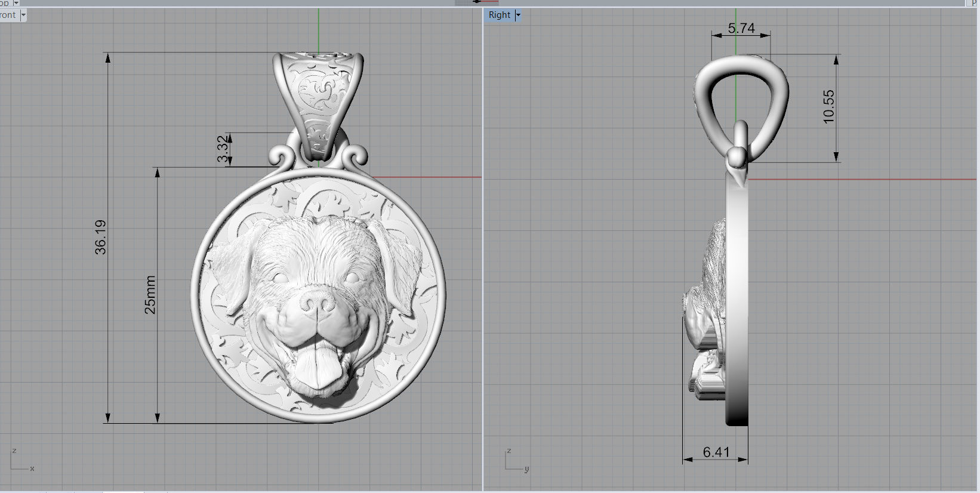The height and width of the screenshot is (493, 980).
Task: Click the z-x axis icon in Front viewport
Action: click(23, 460)
